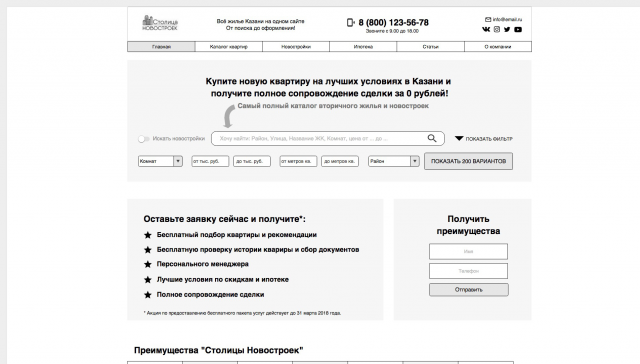Open the Главная tab
640x364 pixels.
161,47
